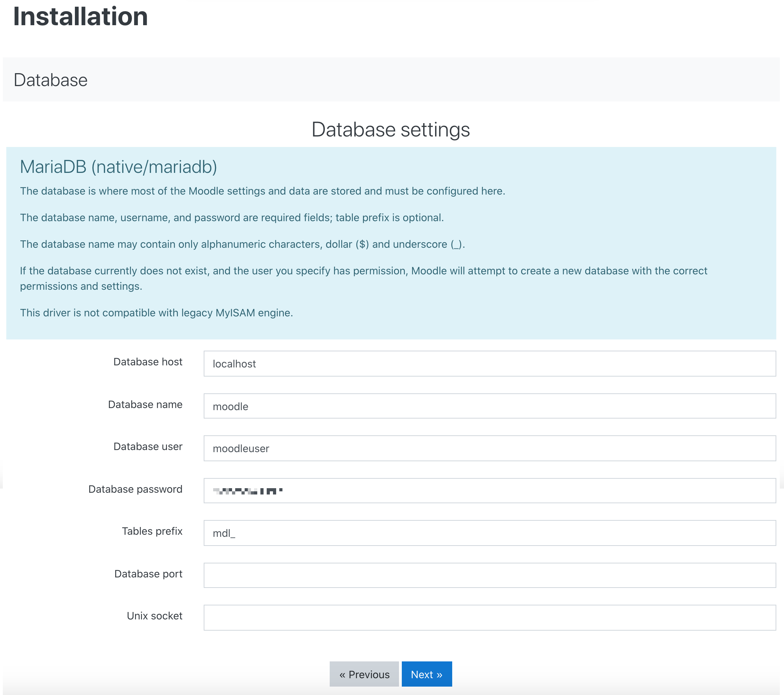Click the Database user field with moodleuser
Screen dimensions: 784x695
489,448
